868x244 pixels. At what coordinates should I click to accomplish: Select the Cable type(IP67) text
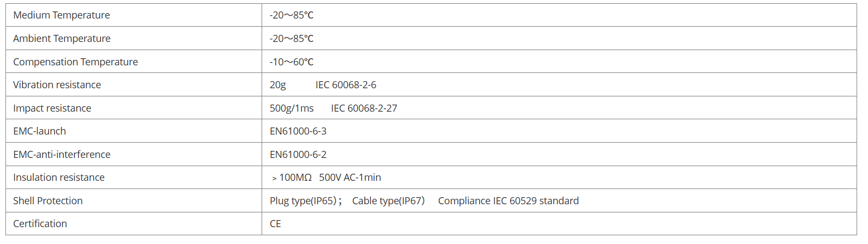(x=388, y=201)
